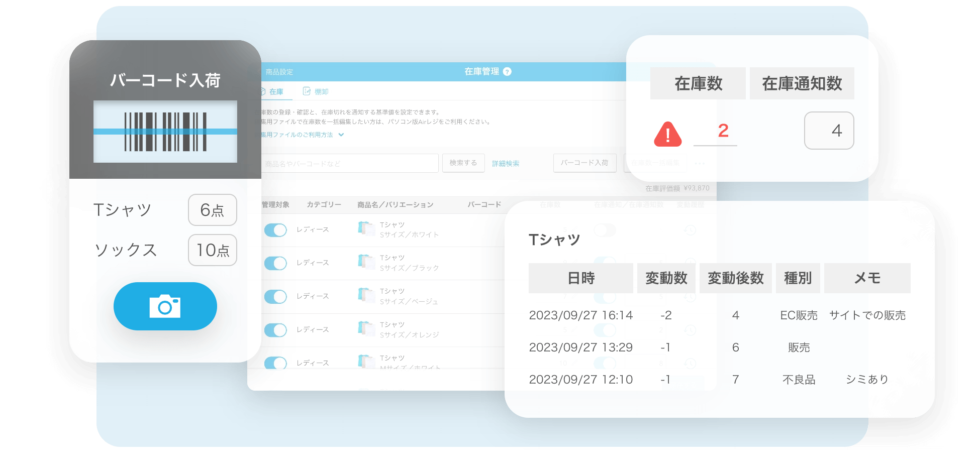Click the Sサイズ/ブラック Tシャツ product image icon
The image size is (980, 473).
click(x=366, y=262)
